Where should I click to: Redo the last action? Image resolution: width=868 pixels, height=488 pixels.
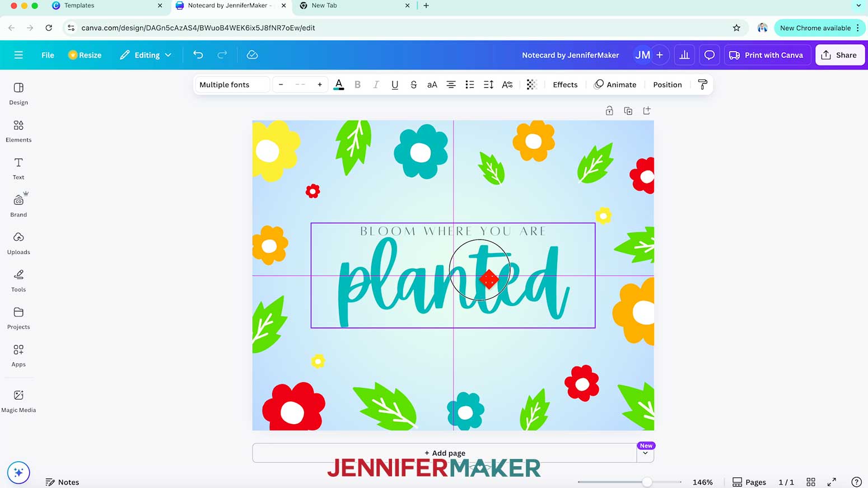coord(222,55)
